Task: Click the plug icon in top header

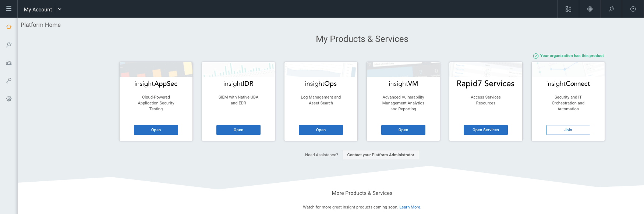Action: click(611, 9)
